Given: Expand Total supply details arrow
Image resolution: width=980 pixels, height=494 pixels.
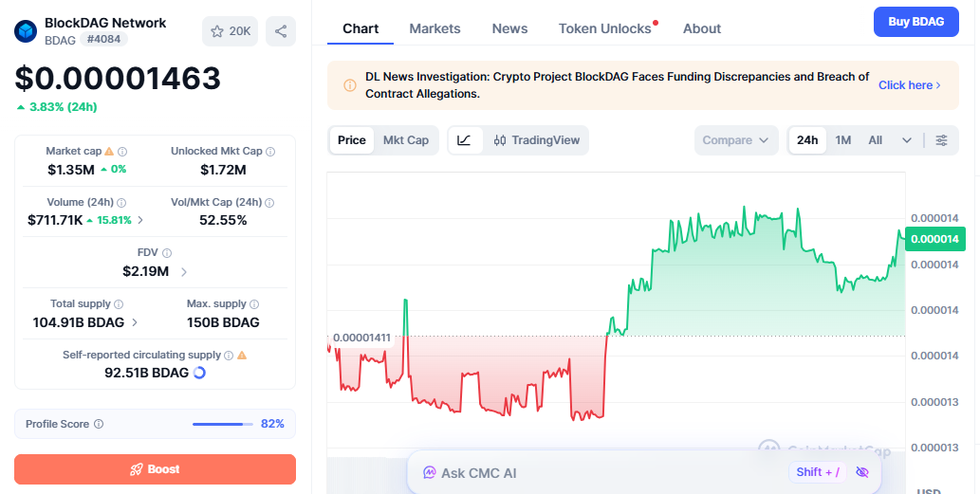Looking at the screenshot, I should point(135,323).
